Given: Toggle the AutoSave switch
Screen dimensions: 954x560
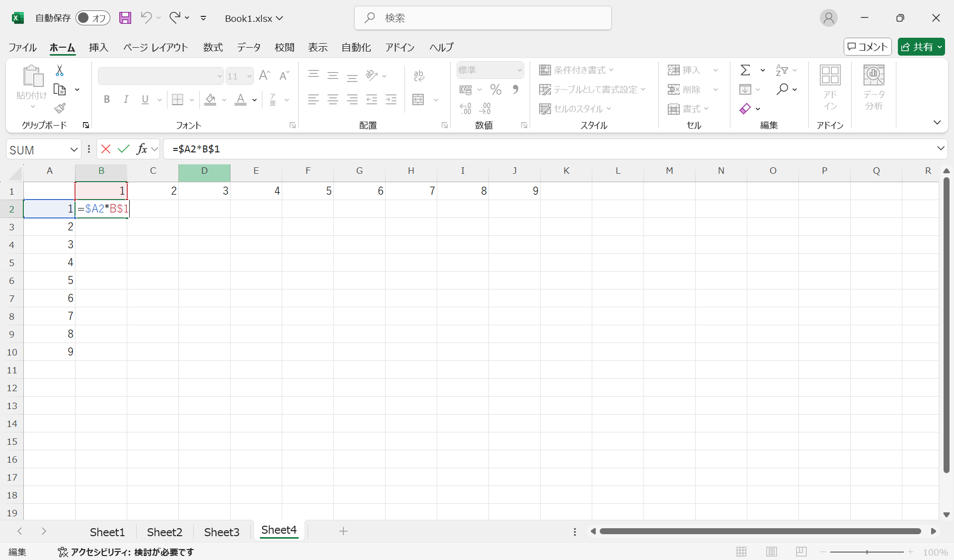Looking at the screenshot, I should click(92, 18).
